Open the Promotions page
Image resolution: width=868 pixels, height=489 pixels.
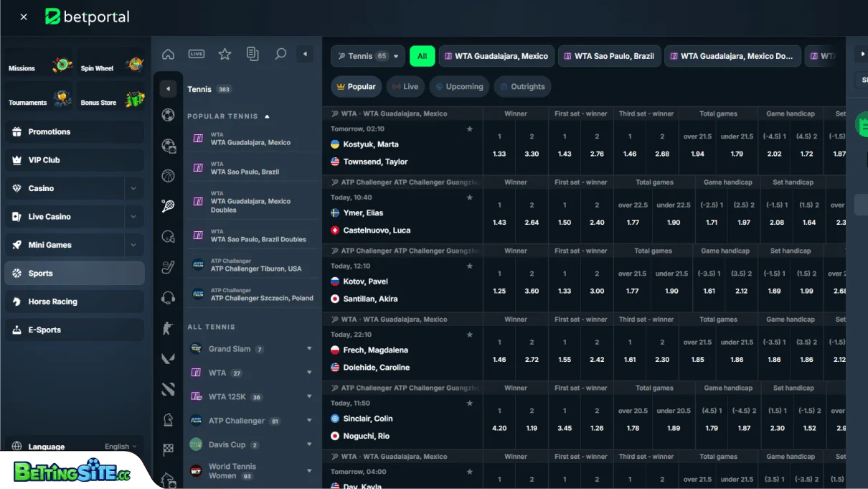click(75, 132)
